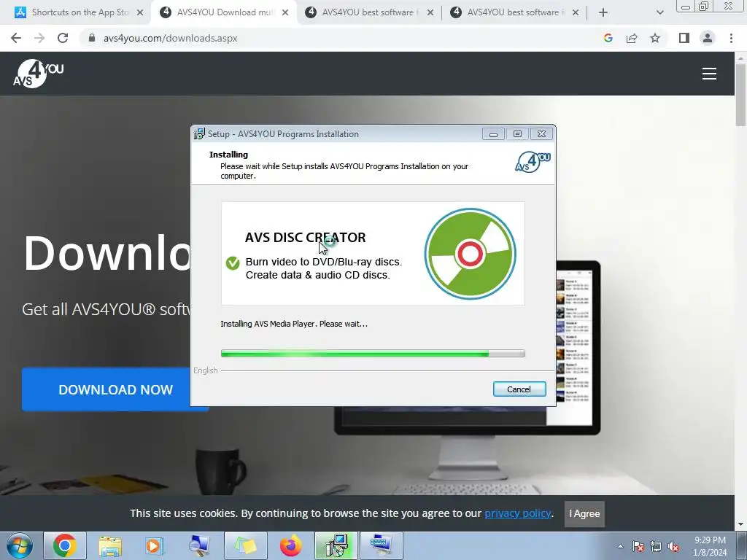Click the AVS DISC CREATOR heading
Image resolution: width=747 pixels, height=560 pixels.
pyautogui.click(x=306, y=237)
